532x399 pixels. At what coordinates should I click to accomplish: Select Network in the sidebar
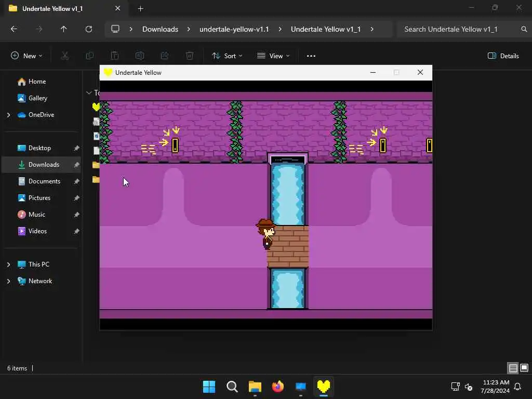[40, 281]
